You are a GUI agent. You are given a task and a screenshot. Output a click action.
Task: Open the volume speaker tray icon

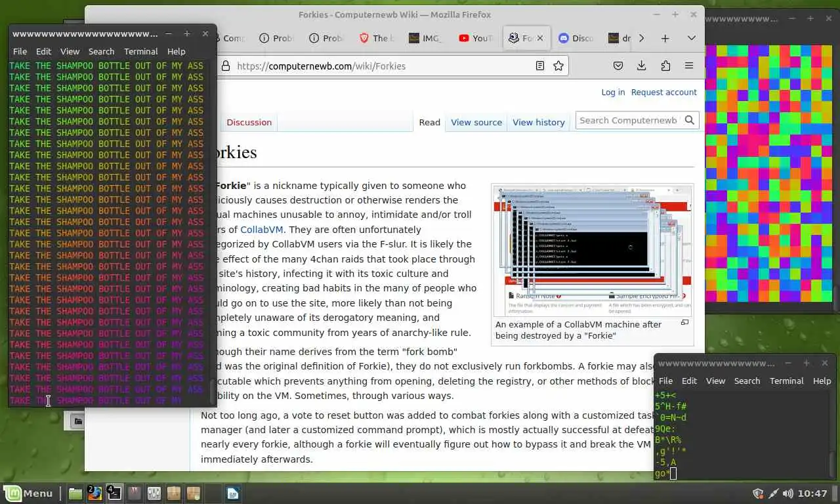coord(787,493)
